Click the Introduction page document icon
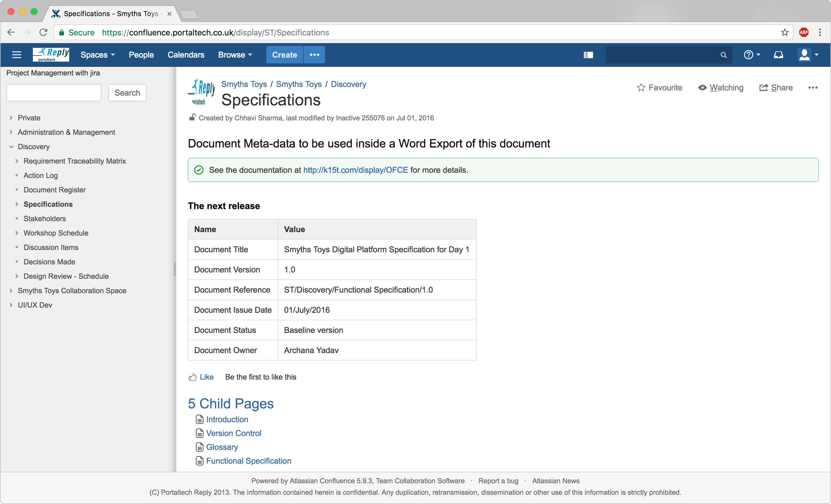The image size is (831, 504). pyautogui.click(x=200, y=419)
